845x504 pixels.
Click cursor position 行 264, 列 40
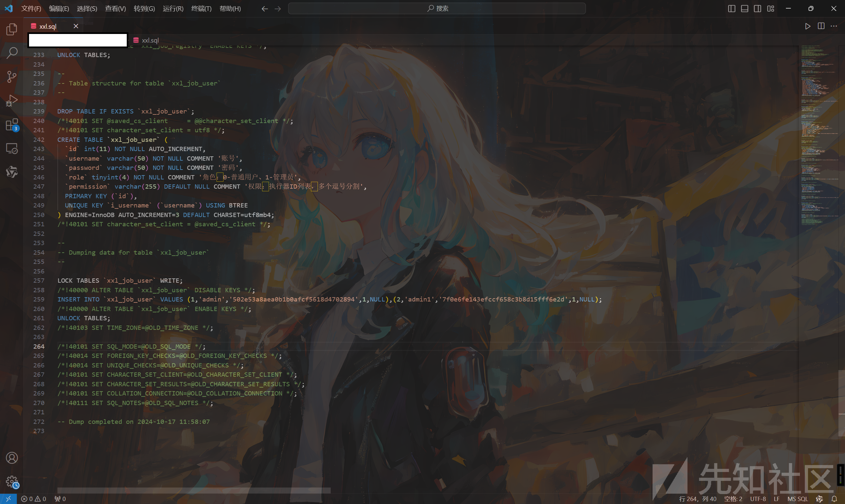(697, 499)
